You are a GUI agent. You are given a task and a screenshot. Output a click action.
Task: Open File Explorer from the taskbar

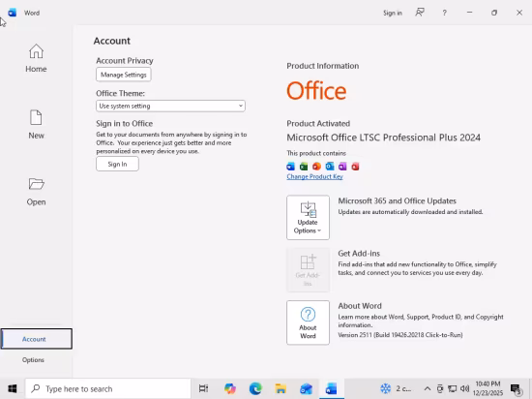tap(281, 388)
